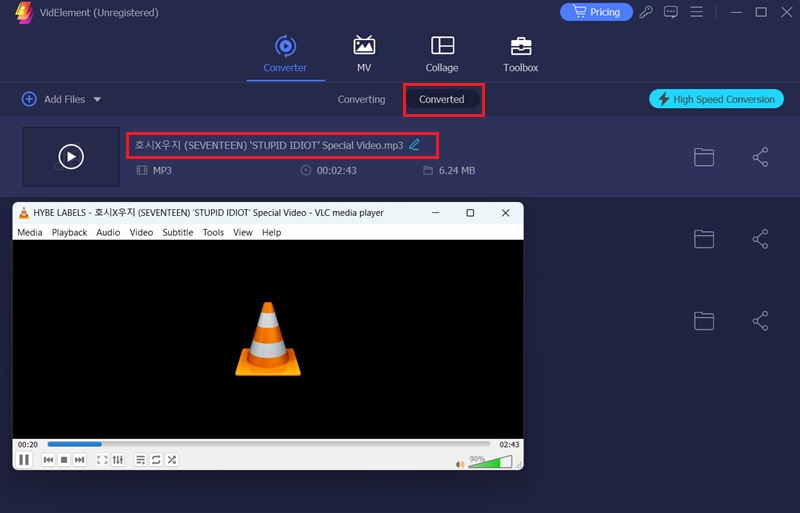This screenshot has width=800, height=513.
Task: Click the 6.24 MB file size
Action: point(457,170)
